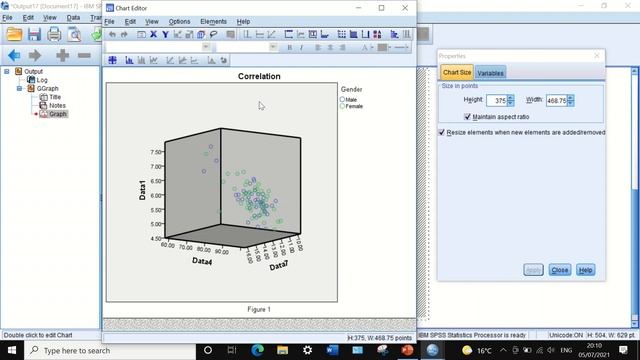Toggle bold text in Chart Editor
640x360 pixels.
pyautogui.click(x=289, y=48)
